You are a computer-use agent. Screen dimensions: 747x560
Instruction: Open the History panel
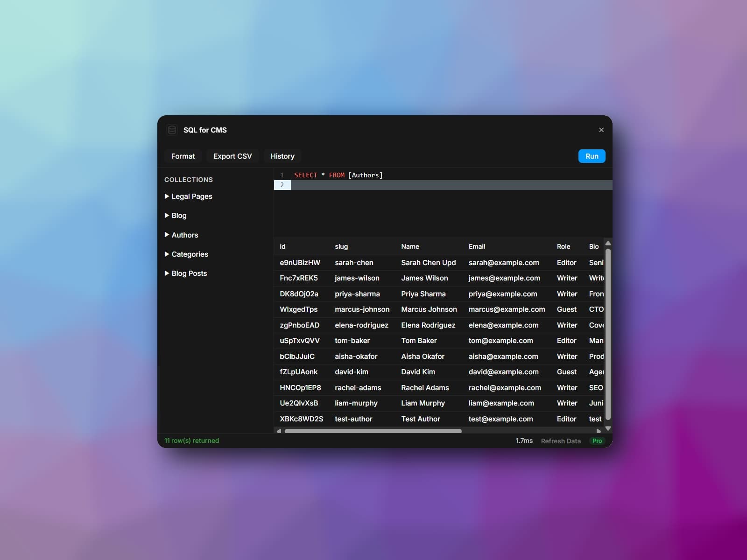click(282, 156)
